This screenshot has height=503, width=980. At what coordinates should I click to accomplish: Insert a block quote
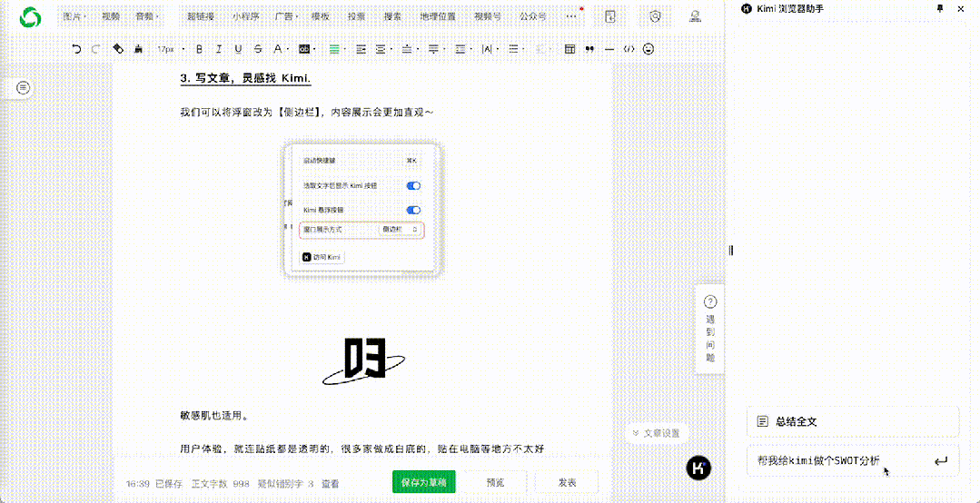coord(589,49)
